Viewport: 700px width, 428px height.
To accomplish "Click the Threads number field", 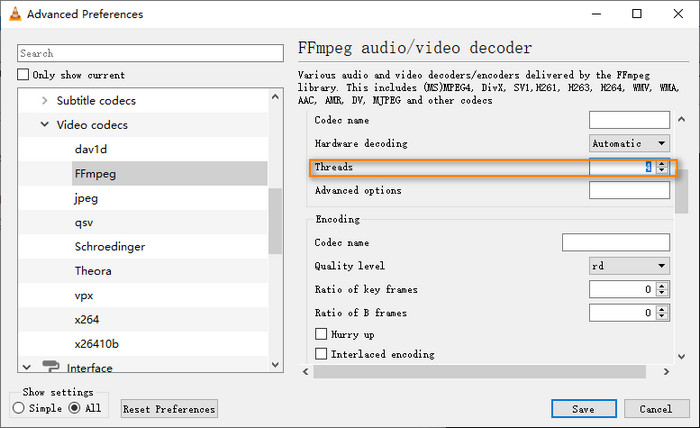I will coord(623,167).
